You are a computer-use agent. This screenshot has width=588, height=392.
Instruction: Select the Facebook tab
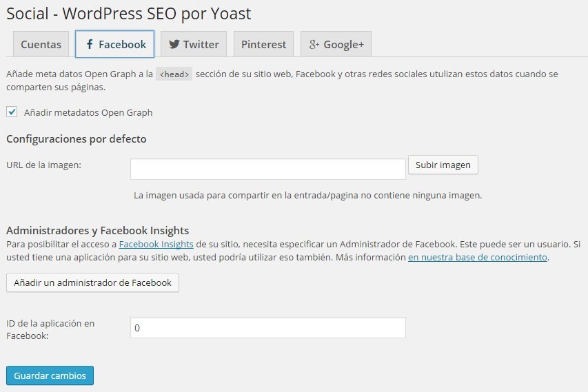pos(114,44)
